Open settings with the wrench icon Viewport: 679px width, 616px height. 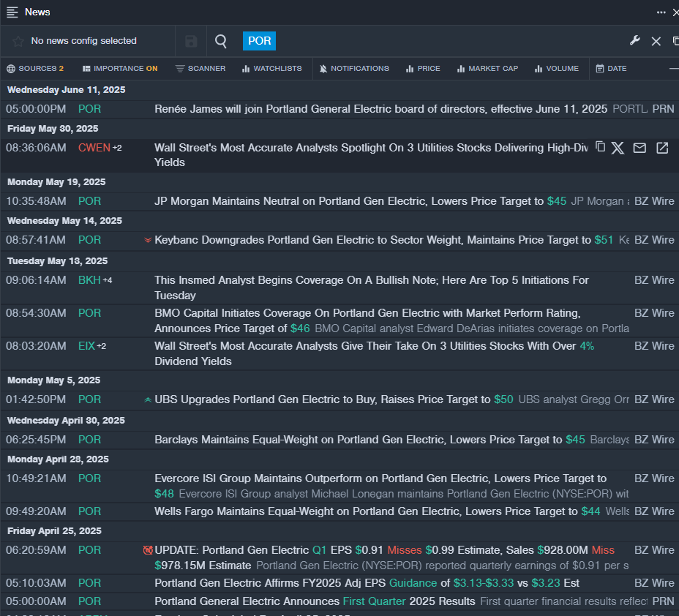[x=635, y=41]
